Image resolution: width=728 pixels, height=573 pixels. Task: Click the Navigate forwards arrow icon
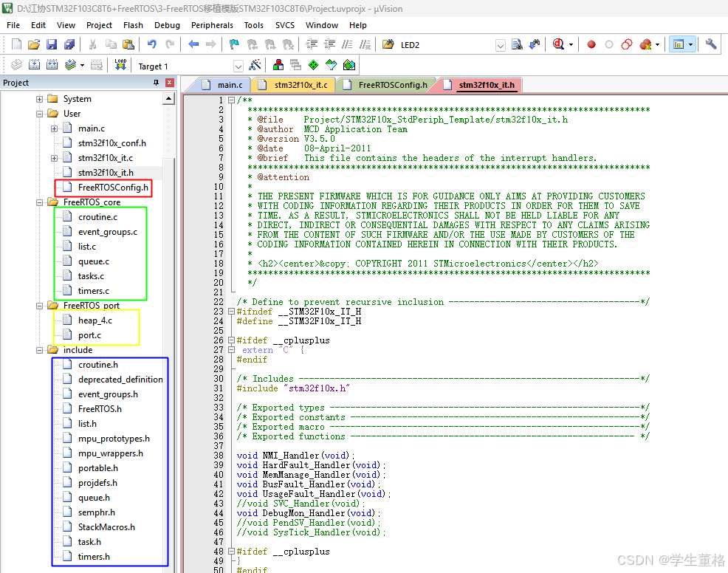(x=210, y=44)
